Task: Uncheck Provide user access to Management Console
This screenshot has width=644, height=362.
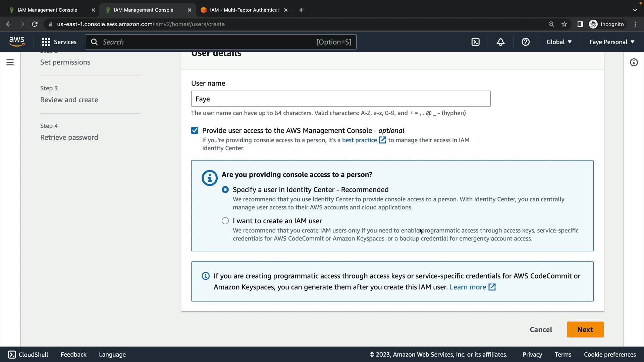Action: coord(195,130)
